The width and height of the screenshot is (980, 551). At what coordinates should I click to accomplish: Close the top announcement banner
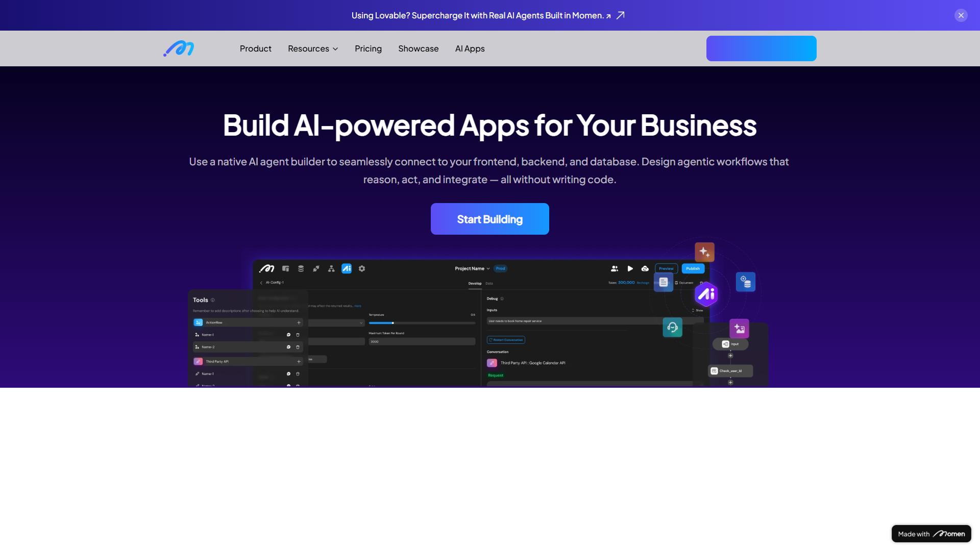point(961,15)
